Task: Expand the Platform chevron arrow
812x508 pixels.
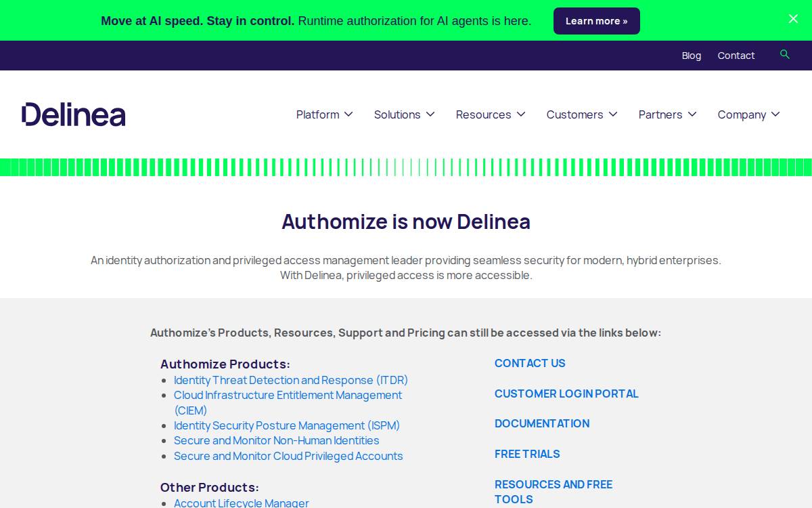Action: [348, 114]
